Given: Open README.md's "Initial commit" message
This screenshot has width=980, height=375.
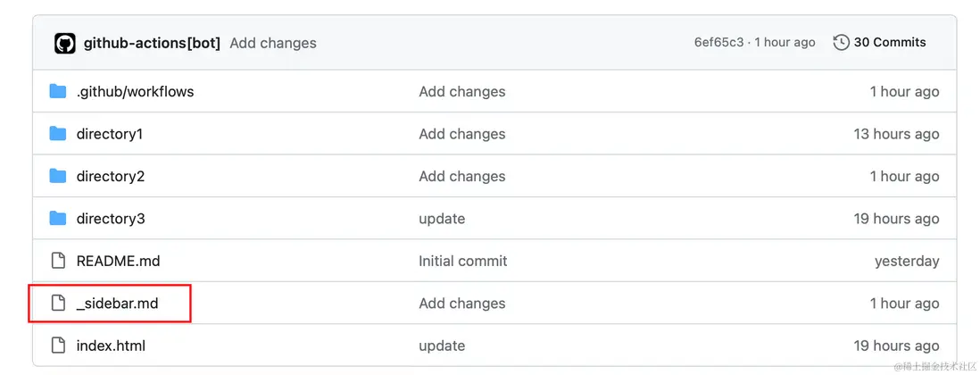Looking at the screenshot, I should [462, 261].
